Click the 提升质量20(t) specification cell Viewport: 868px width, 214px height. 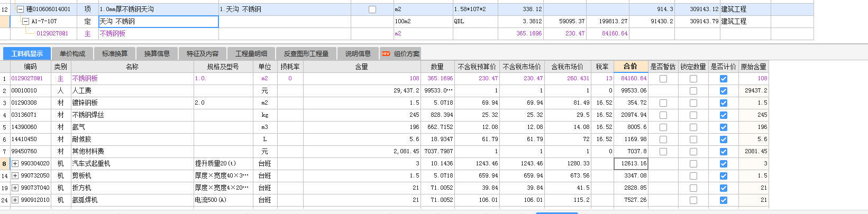click(223, 164)
